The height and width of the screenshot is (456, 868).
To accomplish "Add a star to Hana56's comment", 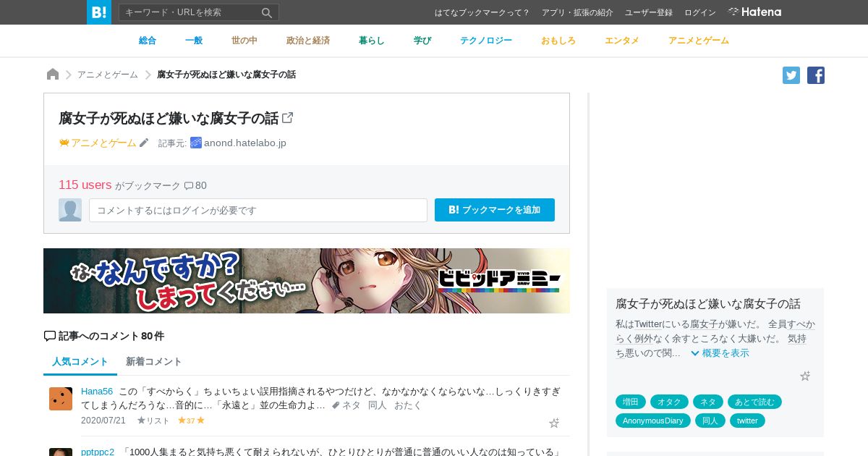I will pos(554,423).
